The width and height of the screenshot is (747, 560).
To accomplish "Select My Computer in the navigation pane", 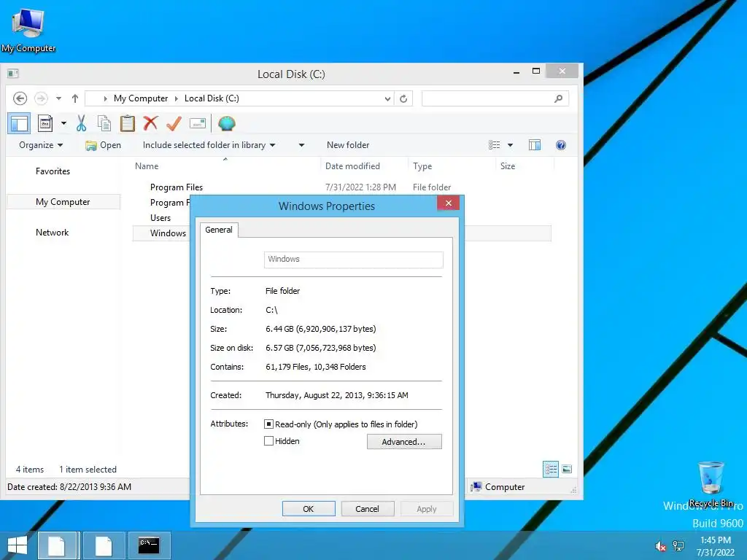I will tap(63, 202).
